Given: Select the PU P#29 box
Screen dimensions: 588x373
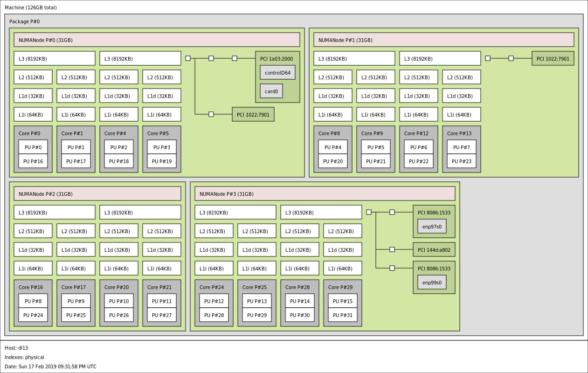Looking at the screenshot, I should pos(257,315).
